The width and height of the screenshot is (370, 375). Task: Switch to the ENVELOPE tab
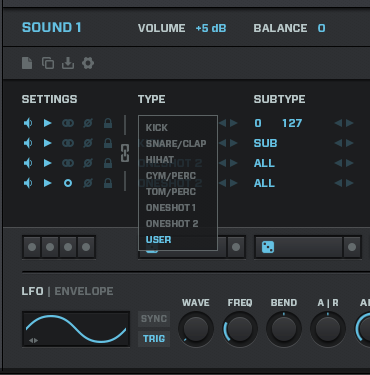84,291
